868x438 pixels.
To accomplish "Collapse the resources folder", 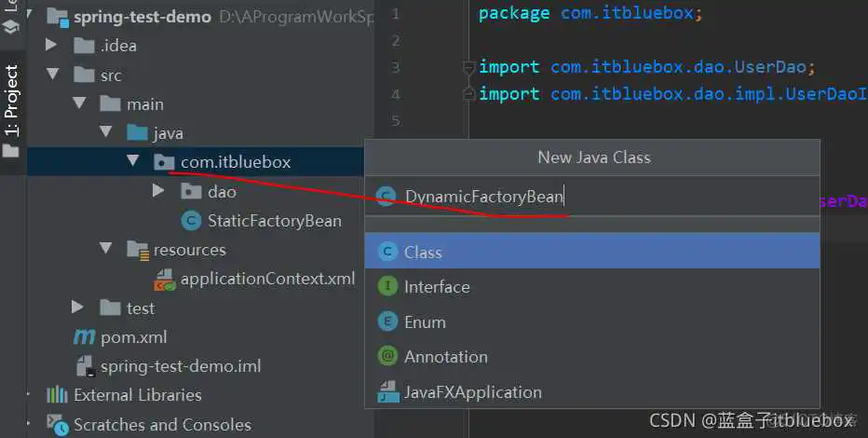I will point(106,250).
